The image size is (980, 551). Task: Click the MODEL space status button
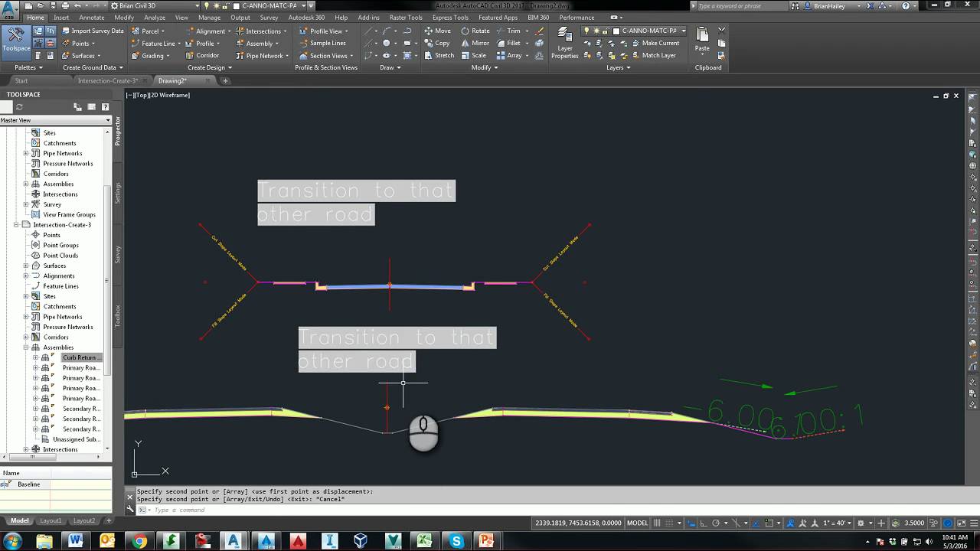pyautogui.click(x=637, y=523)
